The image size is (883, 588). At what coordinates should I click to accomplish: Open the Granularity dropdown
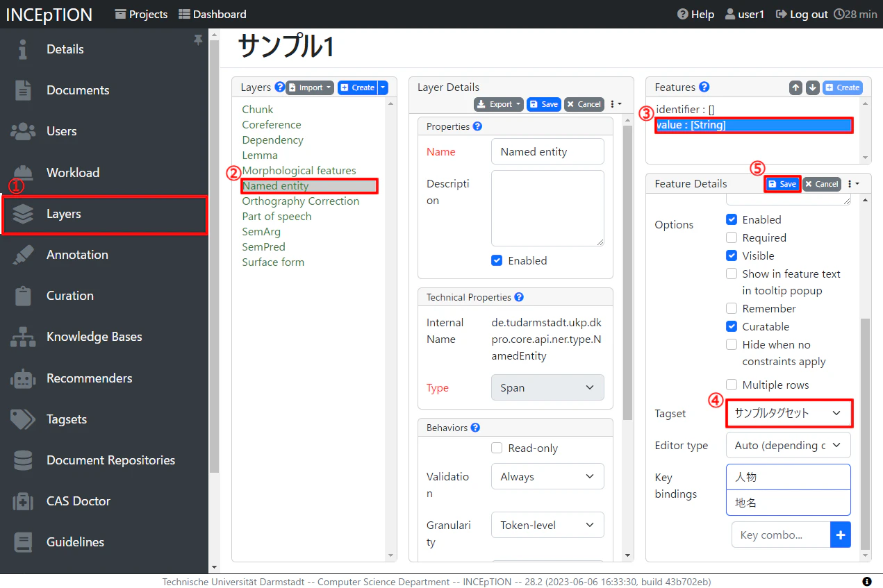pyautogui.click(x=547, y=525)
